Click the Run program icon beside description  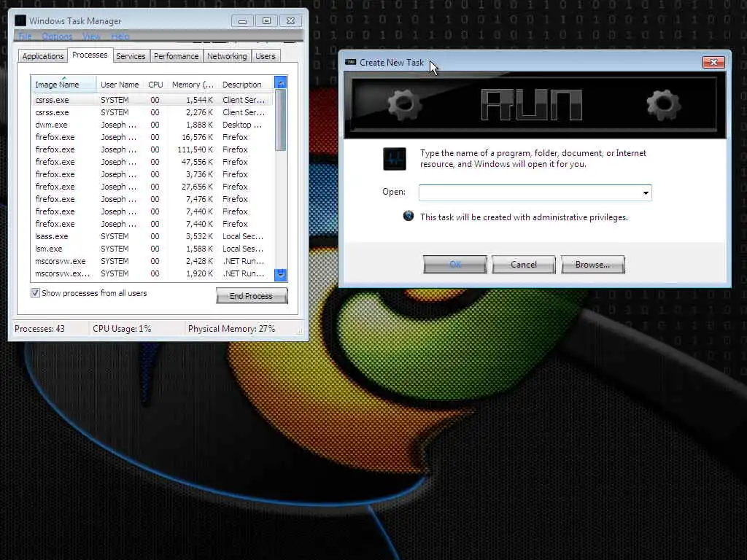point(395,159)
